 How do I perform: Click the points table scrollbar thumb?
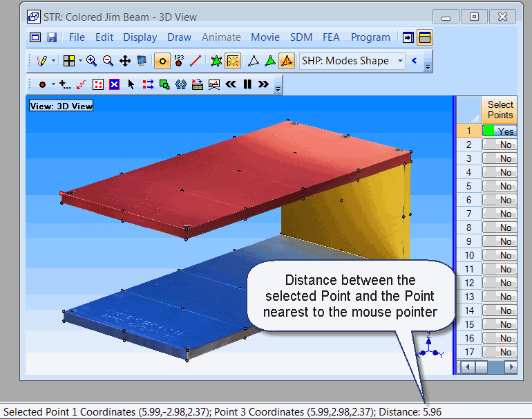482,366
